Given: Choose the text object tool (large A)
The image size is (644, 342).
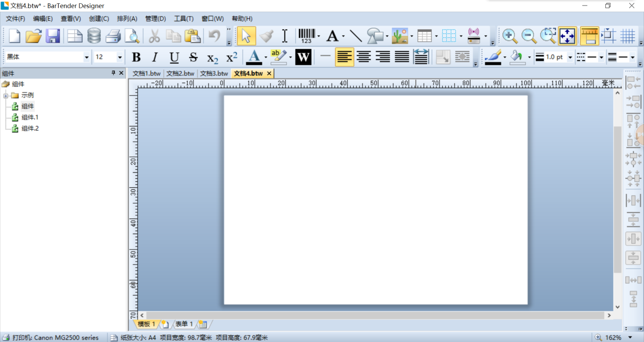Looking at the screenshot, I should pos(332,36).
